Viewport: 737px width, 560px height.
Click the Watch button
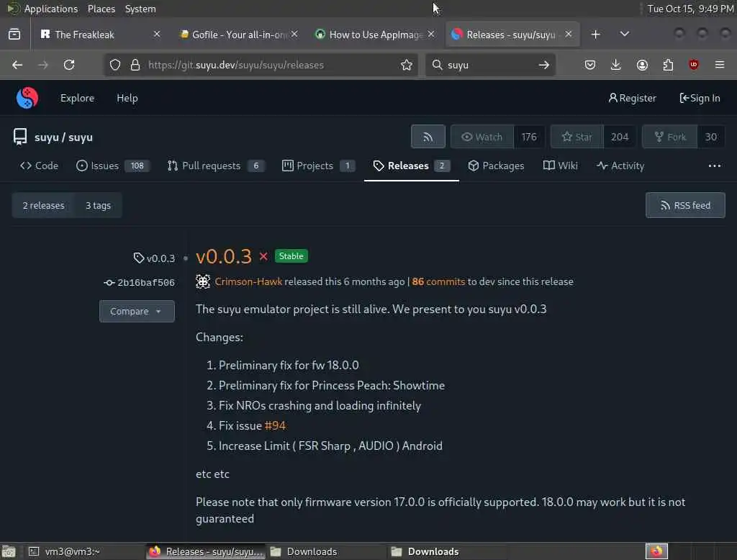(481, 137)
